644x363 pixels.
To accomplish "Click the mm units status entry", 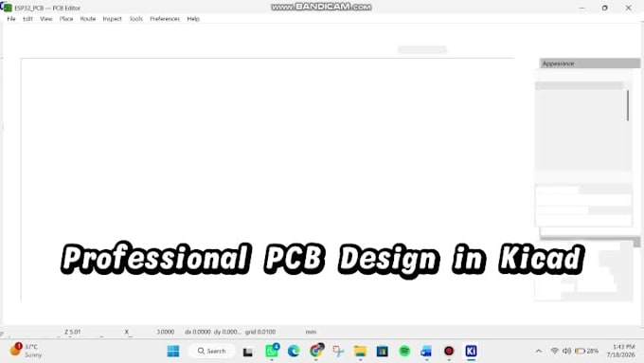I will (x=311, y=332).
